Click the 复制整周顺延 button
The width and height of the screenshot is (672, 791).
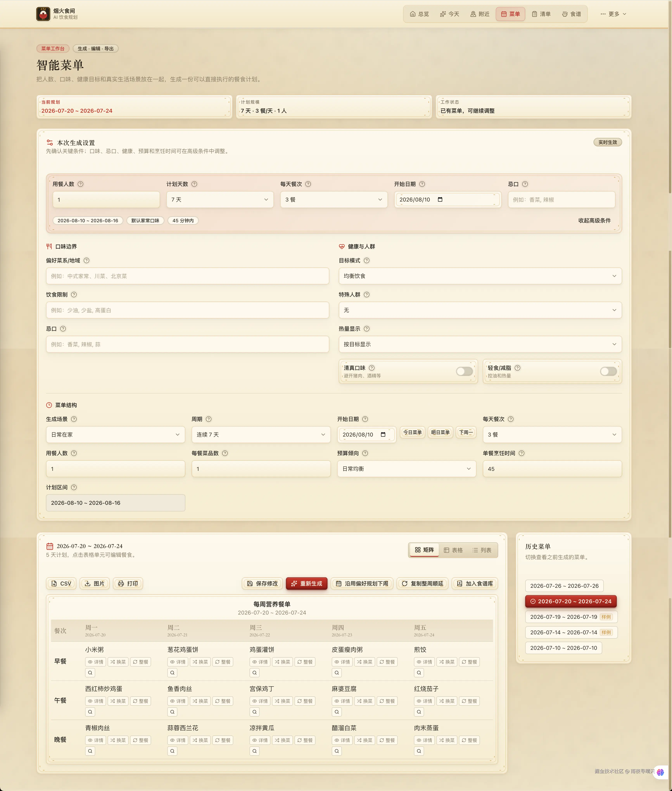click(x=422, y=584)
